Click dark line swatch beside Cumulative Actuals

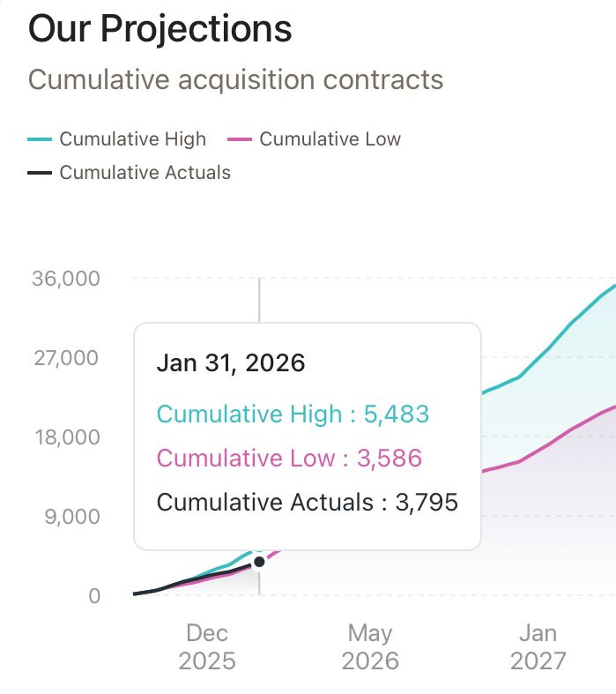click(40, 173)
